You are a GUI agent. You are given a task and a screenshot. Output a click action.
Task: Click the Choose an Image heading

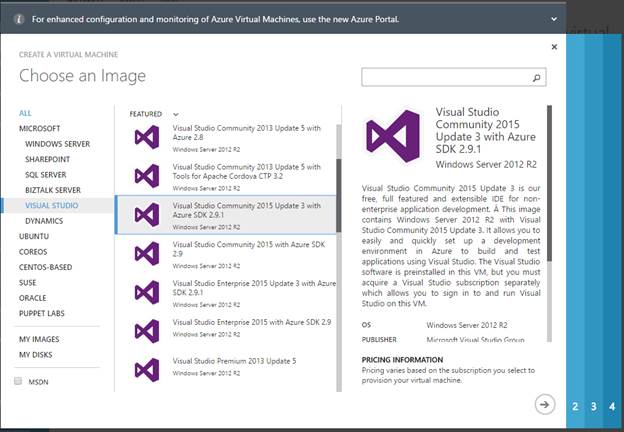pyautogui.click(x=82, y=76)
